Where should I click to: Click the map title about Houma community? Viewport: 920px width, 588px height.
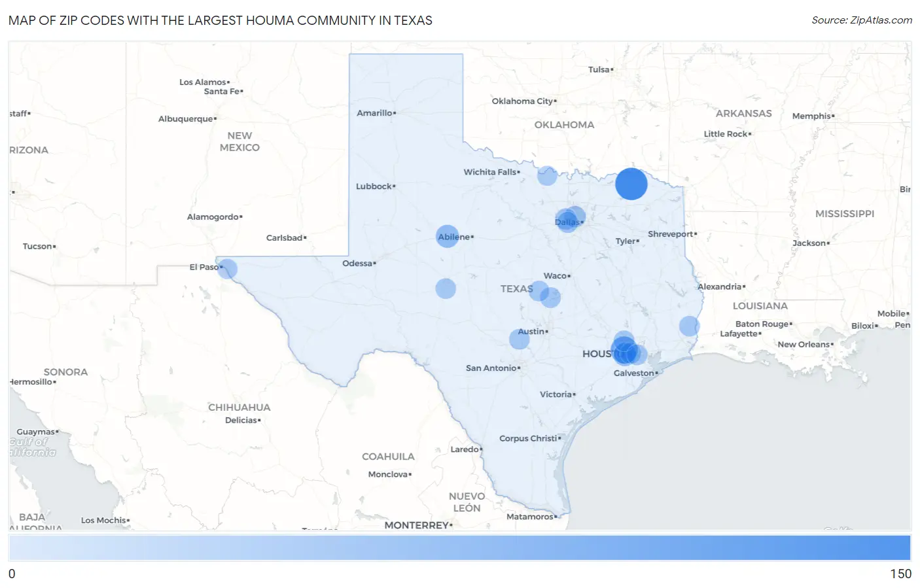[221, 20]
